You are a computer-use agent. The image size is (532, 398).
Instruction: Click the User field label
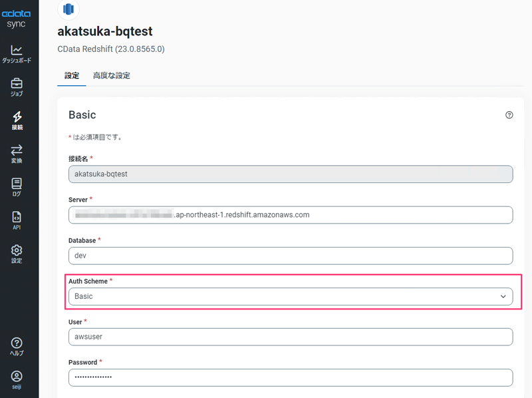click(75, 322)
